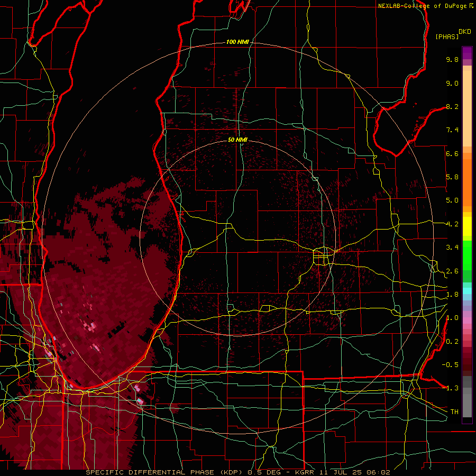The height and width of the screenshot is (476, 476).
Task: Click the NEXLAB-College of DuPage credit text
Action: (423, 6)
